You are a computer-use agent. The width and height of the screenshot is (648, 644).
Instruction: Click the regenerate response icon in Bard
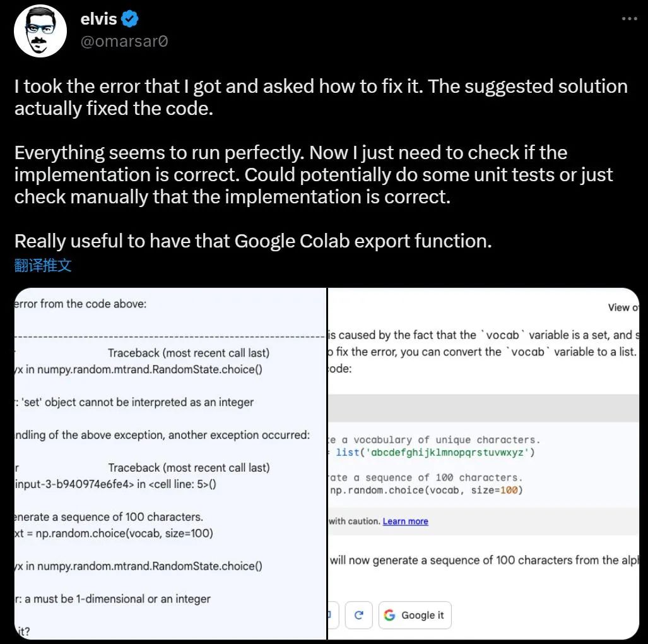point(358,615)
